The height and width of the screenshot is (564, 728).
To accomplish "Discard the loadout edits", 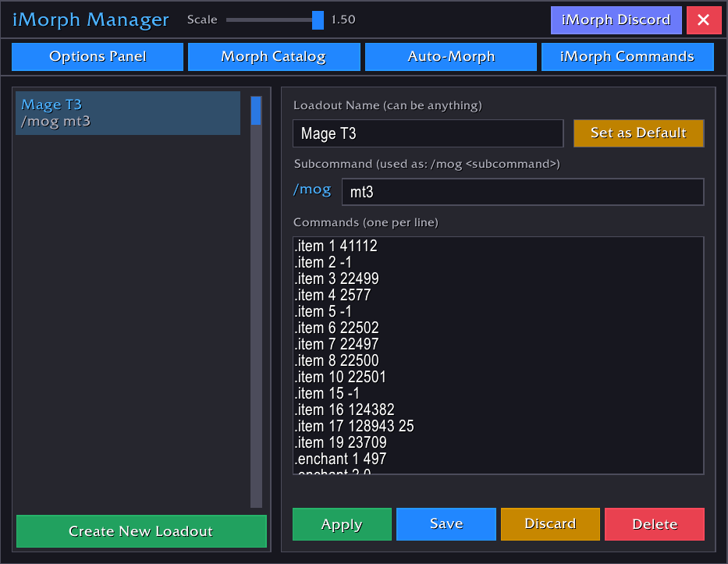I will 550,524.
